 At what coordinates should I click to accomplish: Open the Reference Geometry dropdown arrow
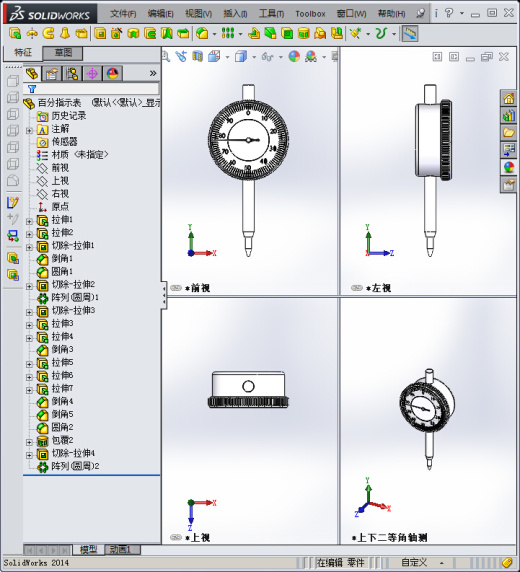[368, 34]
